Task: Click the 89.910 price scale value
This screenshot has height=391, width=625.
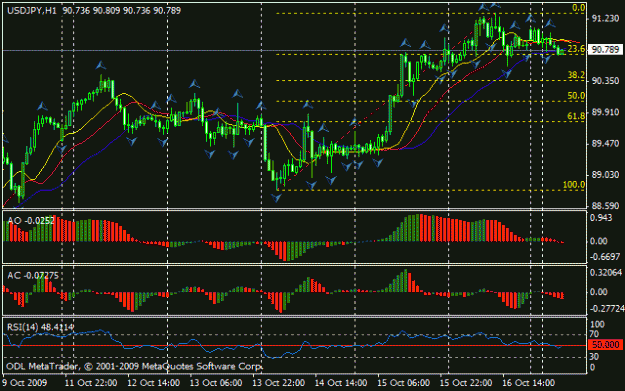Action: tap(605, 112)
